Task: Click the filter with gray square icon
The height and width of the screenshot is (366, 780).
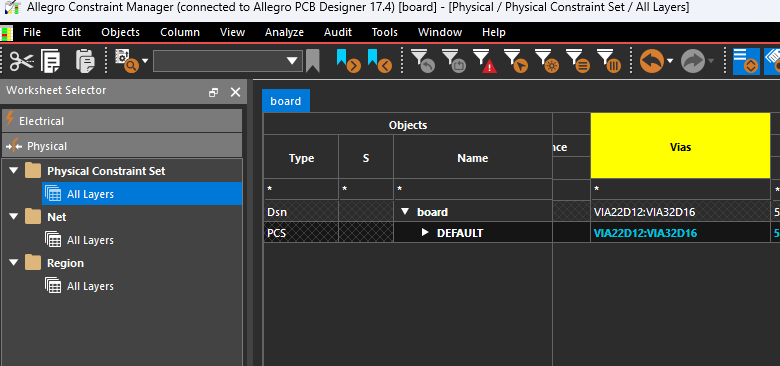Action: (454, 61)
